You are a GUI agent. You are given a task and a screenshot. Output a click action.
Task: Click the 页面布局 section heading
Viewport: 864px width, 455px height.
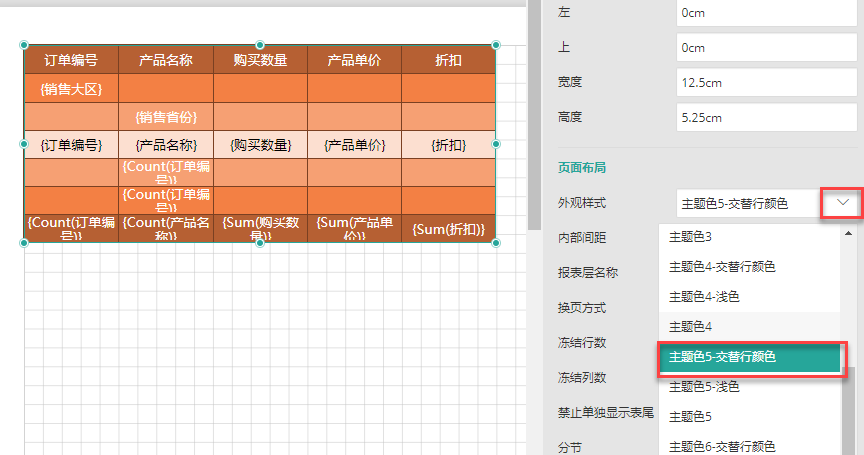pyautogui.click(x=582, y=167)
